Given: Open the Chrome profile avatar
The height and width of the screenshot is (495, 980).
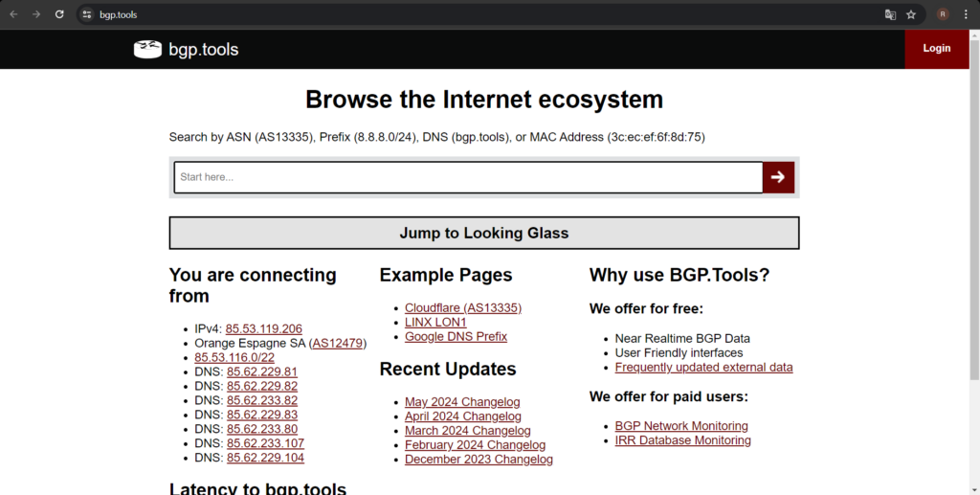Looking at the screenshot, I should 943,14.
